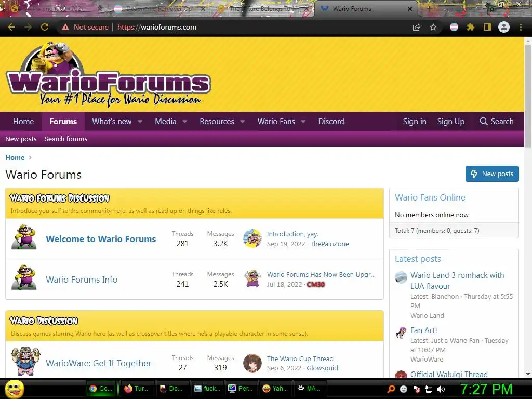Open the Forums navigation tab
The image size is (532, 399).
[63, 122]
